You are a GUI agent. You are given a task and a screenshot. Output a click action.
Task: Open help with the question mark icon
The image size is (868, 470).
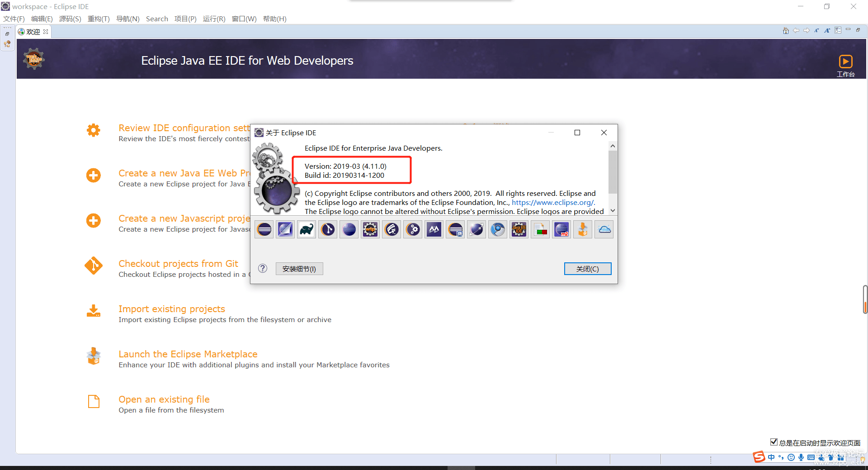click(x=263, y=268)
